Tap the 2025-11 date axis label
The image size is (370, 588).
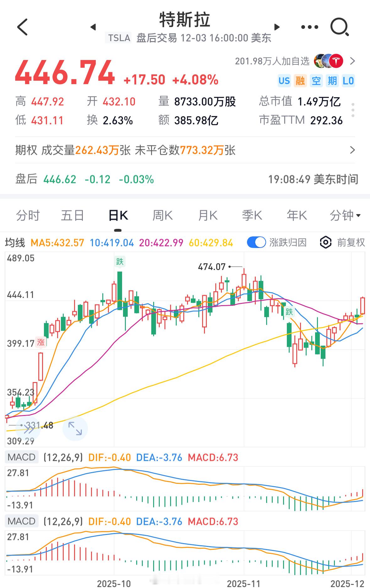pos(244,583)
